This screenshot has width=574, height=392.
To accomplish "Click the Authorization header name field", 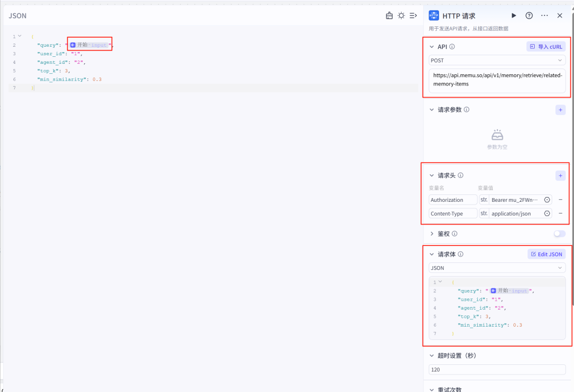I will pos(453,200).
